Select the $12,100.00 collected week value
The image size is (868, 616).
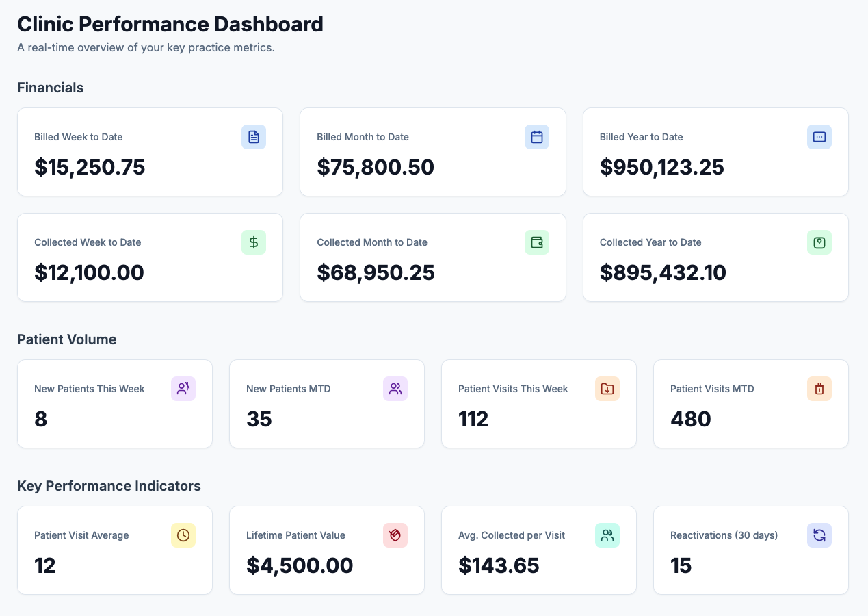89,273
